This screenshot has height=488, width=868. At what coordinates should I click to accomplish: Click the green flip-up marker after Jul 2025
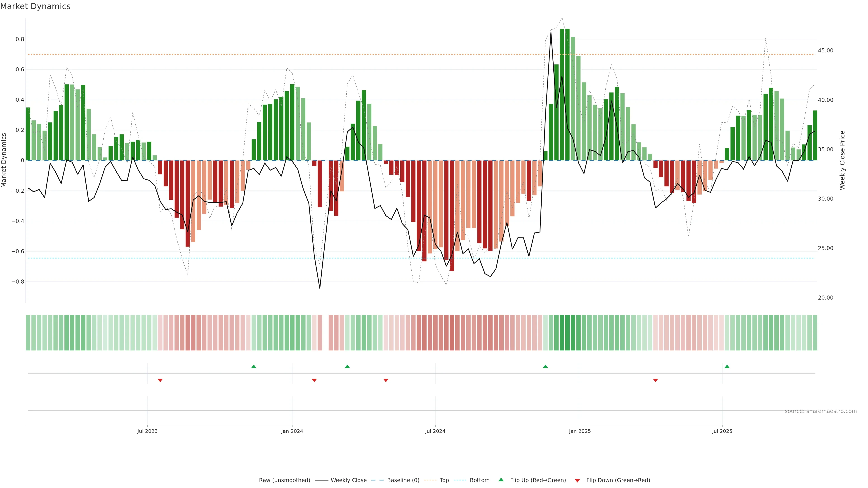pyautogui.click(x=727, y=366)
